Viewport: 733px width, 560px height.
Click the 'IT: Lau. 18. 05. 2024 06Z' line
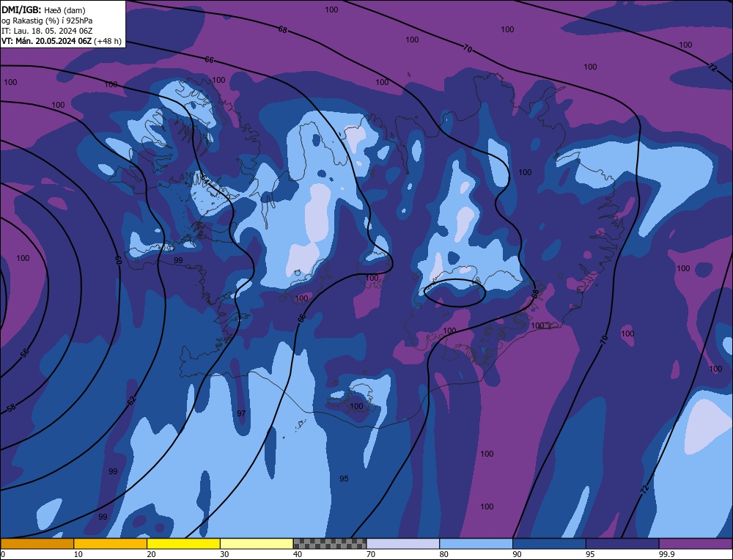(47, 31)
